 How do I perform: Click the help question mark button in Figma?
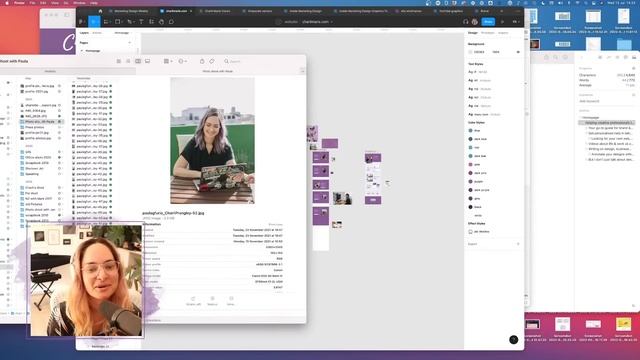coord(513,339)
